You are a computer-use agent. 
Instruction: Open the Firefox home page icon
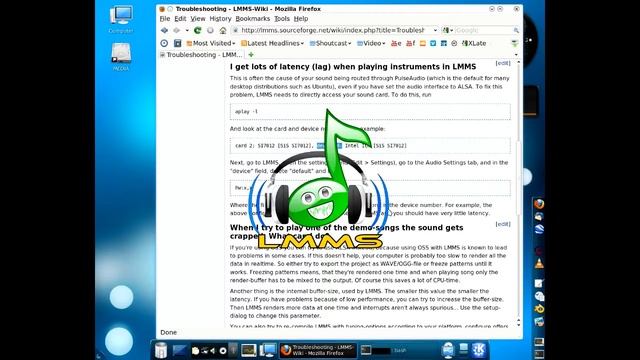tap(223, 30)
